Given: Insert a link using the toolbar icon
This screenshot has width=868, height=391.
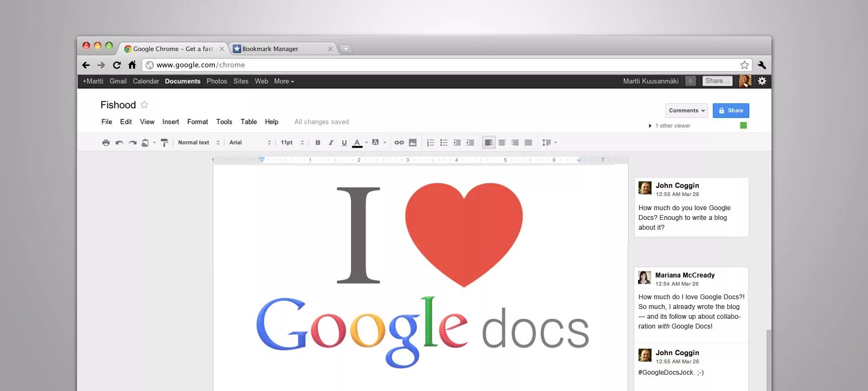Looking at the screenshot, I should pyautogui.click(x=399, y=143).
